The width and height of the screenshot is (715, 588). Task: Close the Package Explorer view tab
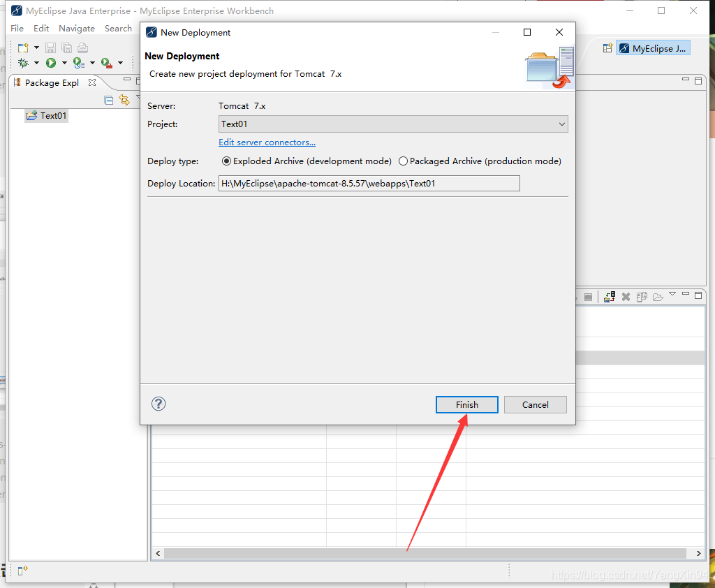pyautogui.click(x=92, y=82)
